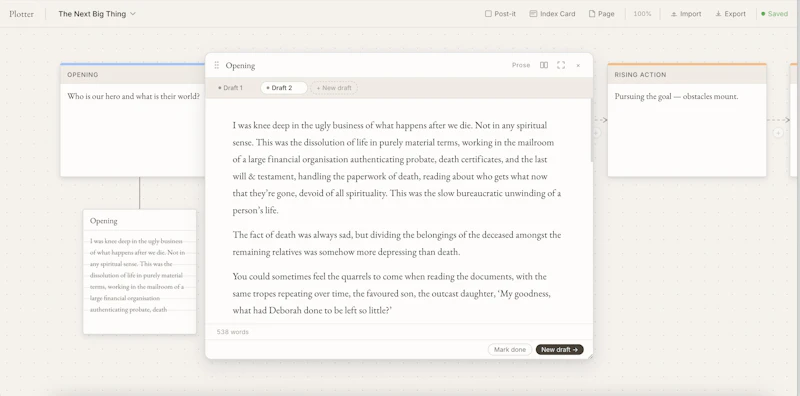Select the RISING ACTION card header
This screenshot has height=396, width=800.
[x=687, y=75]
